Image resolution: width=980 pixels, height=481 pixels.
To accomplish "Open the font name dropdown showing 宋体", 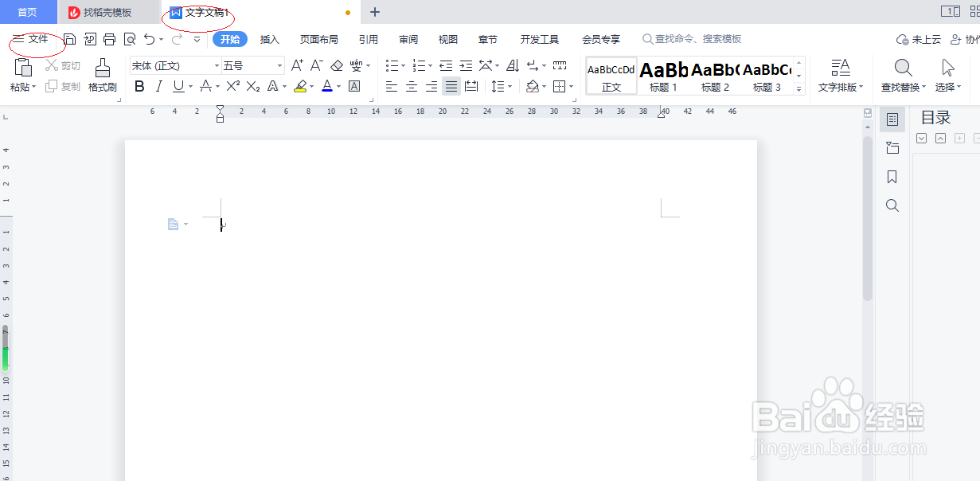I will 170,65.
